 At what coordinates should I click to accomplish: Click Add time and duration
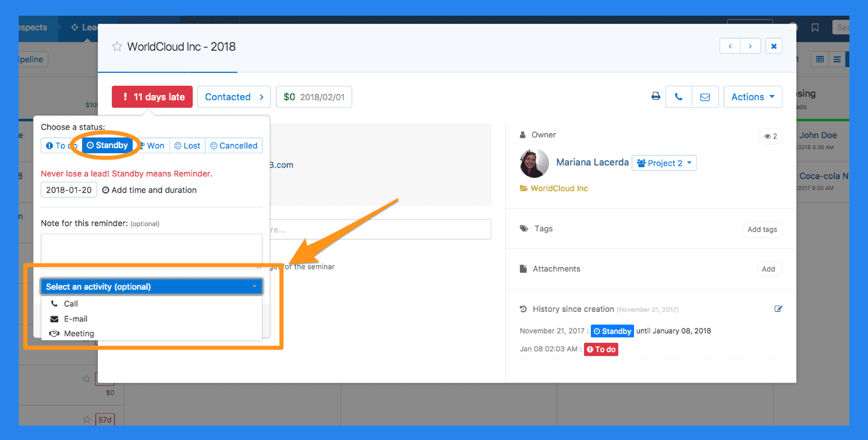[x=150, y=190]
